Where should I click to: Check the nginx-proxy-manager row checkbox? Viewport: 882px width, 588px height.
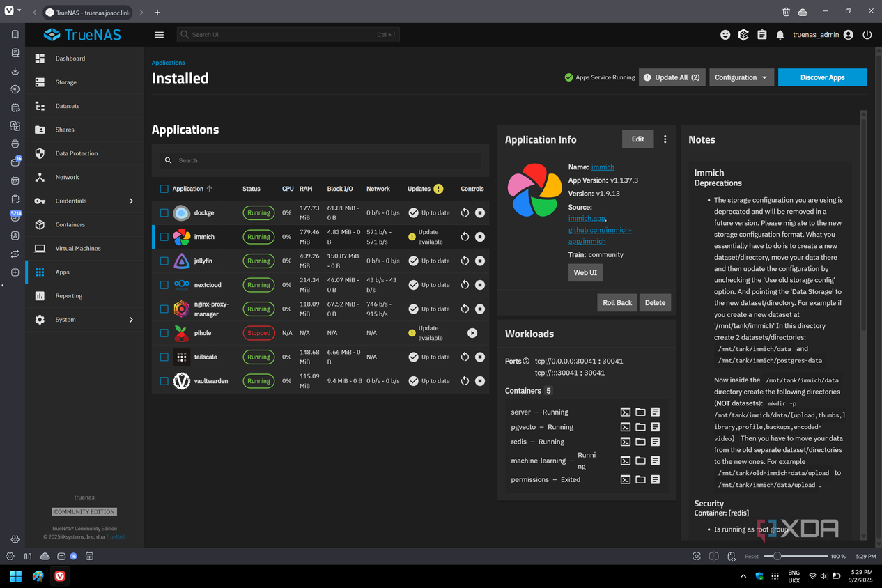pyautogui.click(x=164, y=309)
